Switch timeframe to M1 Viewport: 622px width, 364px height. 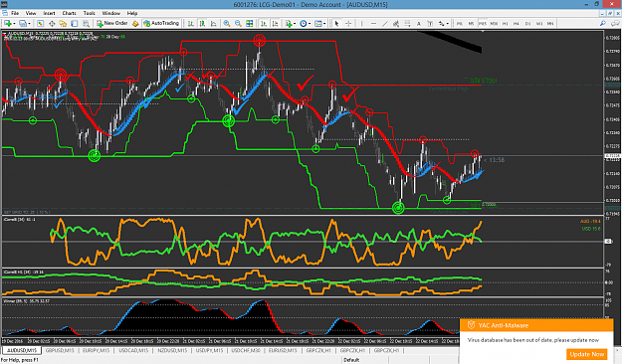click(x=460, y=24)
